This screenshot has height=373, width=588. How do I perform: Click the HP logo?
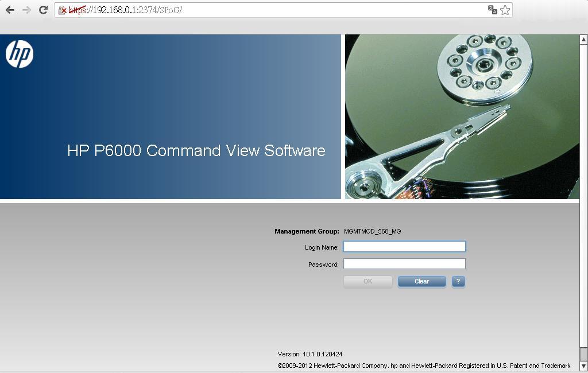pos(20,54)
